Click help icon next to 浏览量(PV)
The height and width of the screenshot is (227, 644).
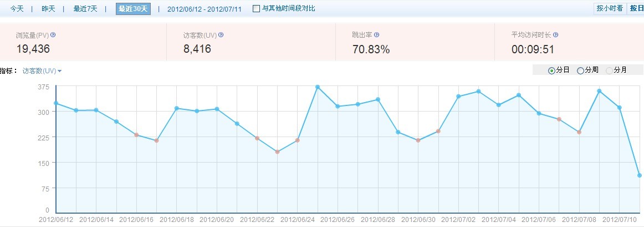click(53, 35)
